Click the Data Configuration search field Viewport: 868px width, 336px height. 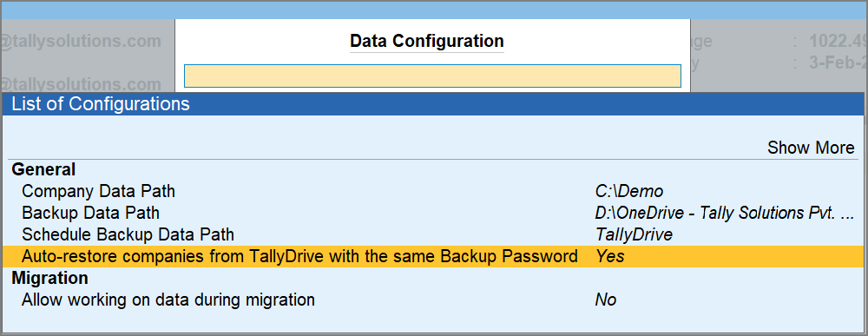click(432, 76)
